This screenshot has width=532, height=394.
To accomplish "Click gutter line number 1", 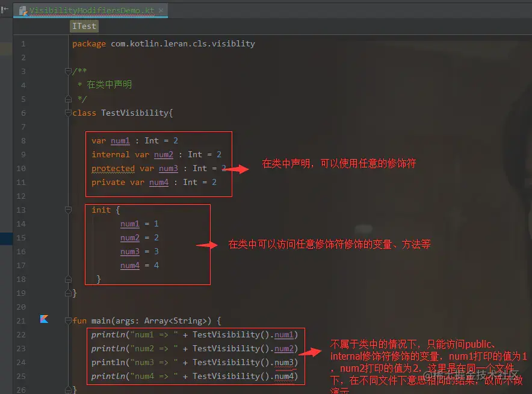I will (23, 44).
